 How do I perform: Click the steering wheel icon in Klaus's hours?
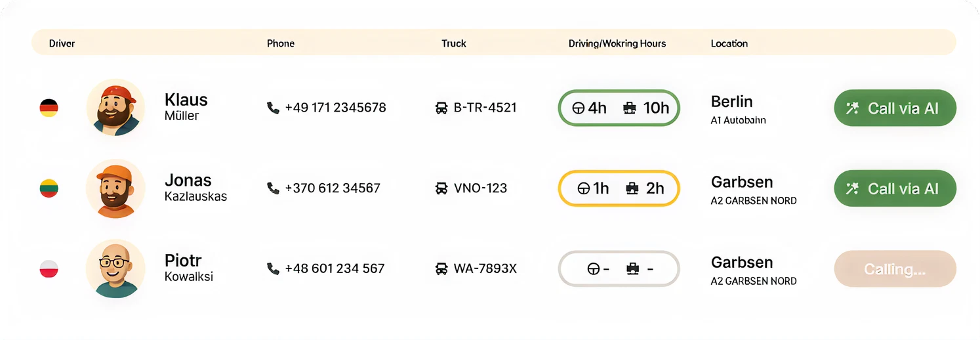[579, 108]
